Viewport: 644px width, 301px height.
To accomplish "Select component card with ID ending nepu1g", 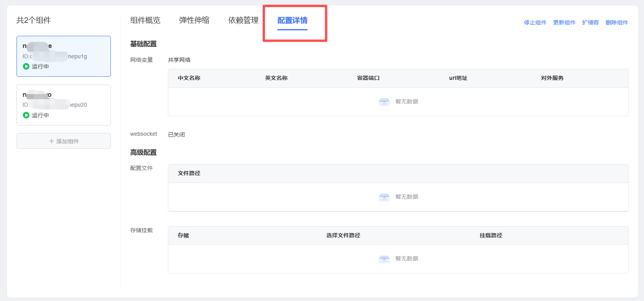I will tap(64, 56).
